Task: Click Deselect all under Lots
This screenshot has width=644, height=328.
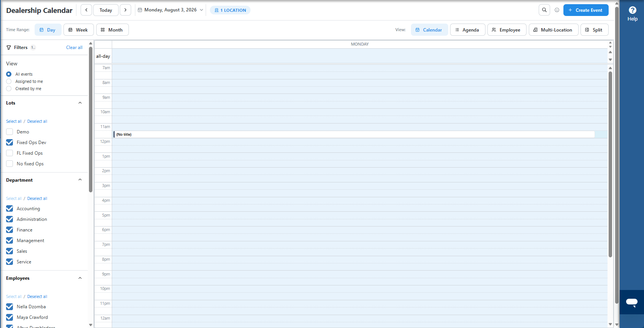Action: (37, 121)
